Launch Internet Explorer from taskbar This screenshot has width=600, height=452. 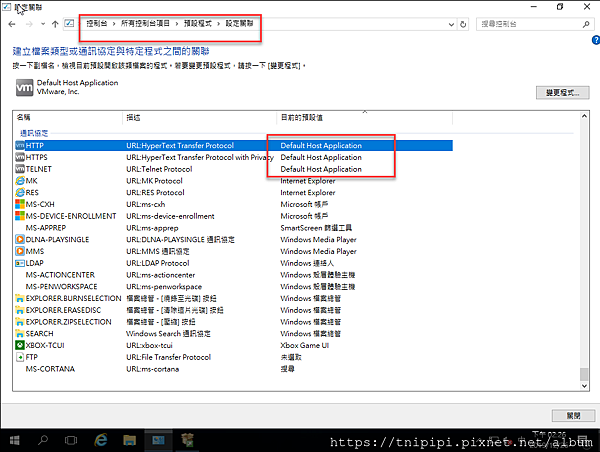tap(101, 440)
